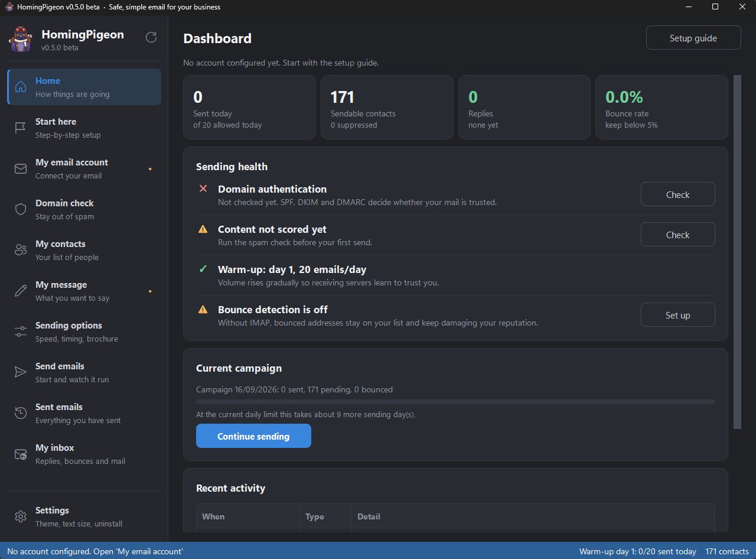Open the Start here menu item
This screenshot has width=756, height=559.
pyautogui.click(x=84, y=128)
